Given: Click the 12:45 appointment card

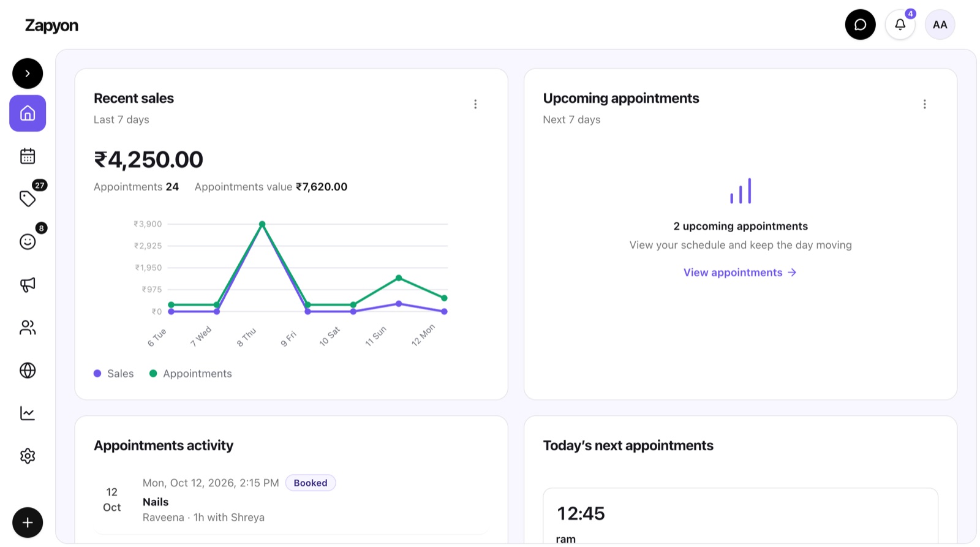Looking at the screenshot, I should pos(741,516).
